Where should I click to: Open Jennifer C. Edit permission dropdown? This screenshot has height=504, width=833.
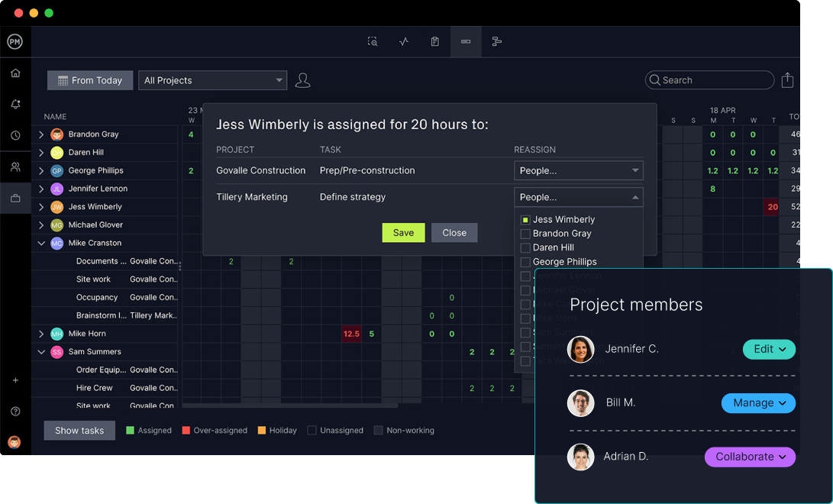[x=769, y=349]
